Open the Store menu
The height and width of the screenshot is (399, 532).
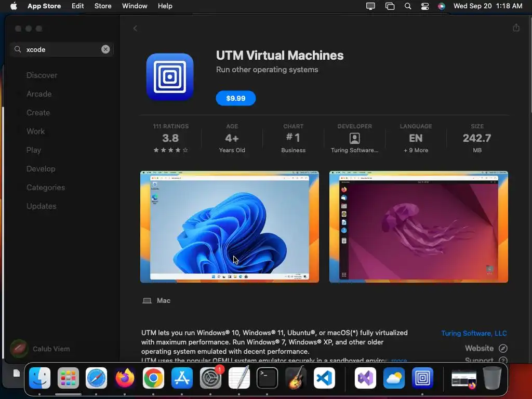coord(103,6)
